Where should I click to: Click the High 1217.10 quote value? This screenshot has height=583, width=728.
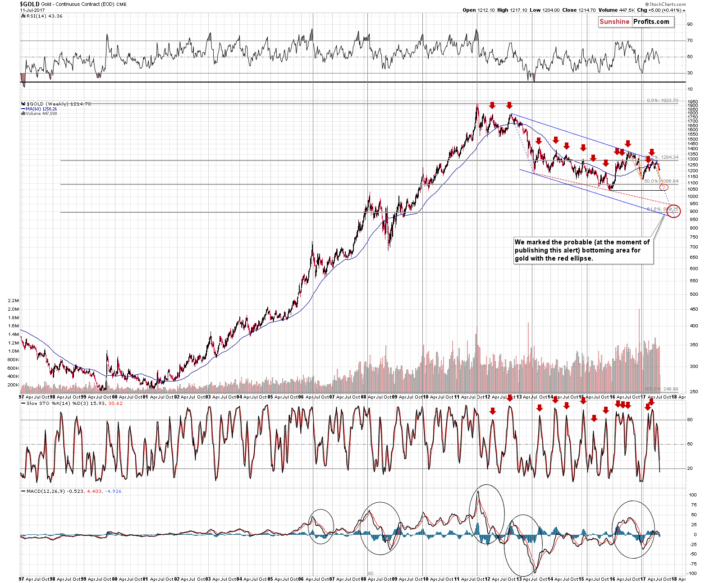[512, 10]
